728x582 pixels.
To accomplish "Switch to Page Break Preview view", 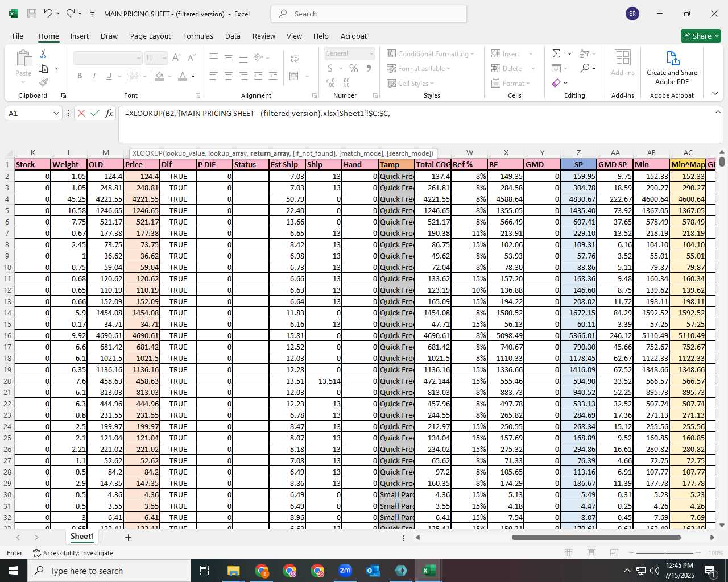I will click(x=614, y=553).
